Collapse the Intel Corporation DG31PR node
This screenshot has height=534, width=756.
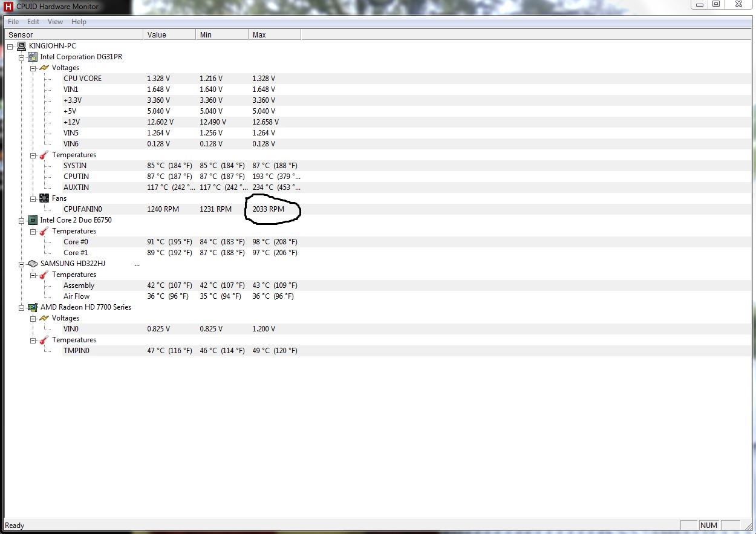[21, 57]
